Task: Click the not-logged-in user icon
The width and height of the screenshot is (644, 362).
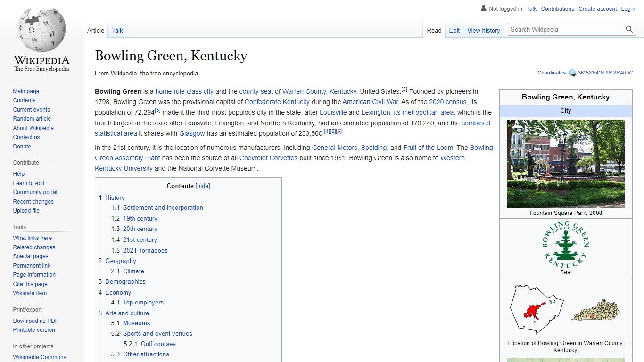Action: point(484,8)
